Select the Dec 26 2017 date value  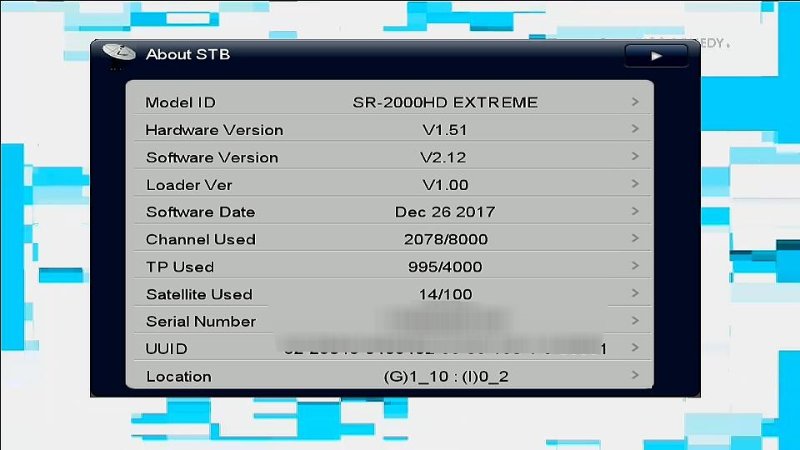point(445,212)
